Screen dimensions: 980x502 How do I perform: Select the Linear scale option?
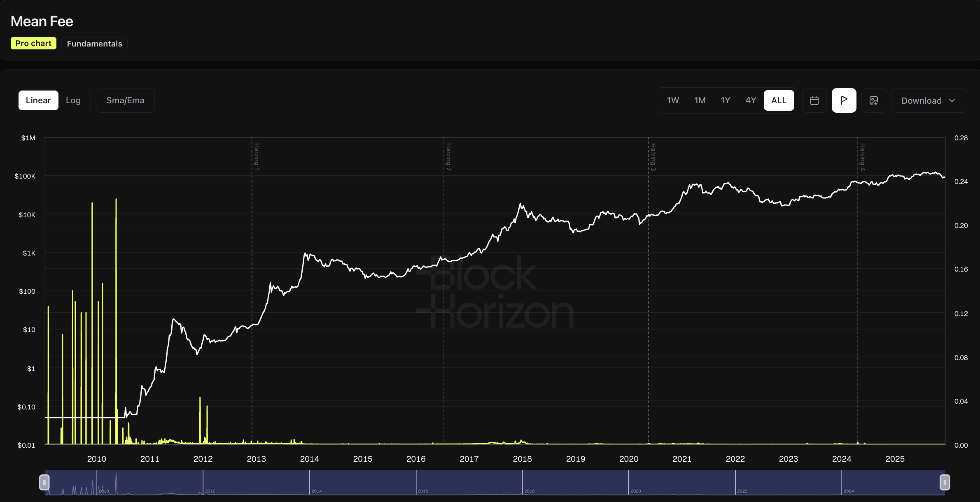(38, 100)
